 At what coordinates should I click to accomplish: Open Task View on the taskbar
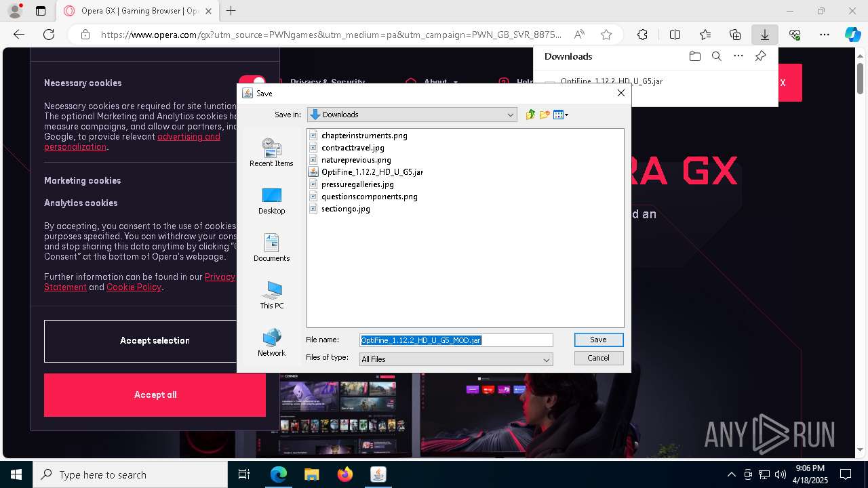(244, 474)
